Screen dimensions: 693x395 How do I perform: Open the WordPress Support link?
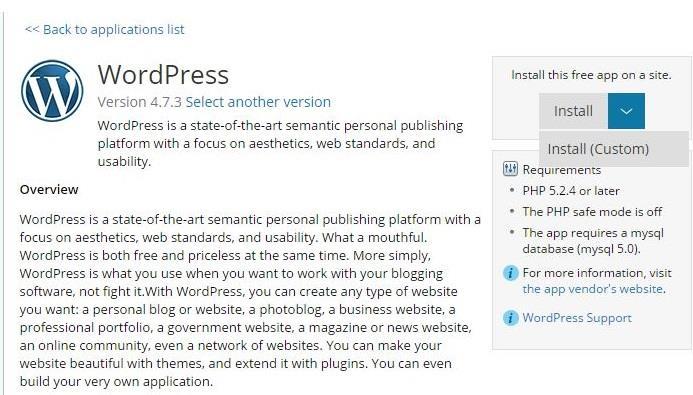click(x=577, y=318)
